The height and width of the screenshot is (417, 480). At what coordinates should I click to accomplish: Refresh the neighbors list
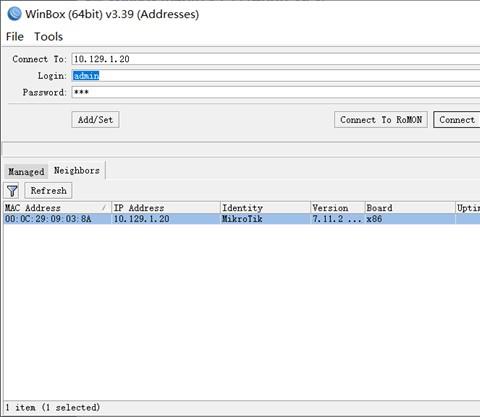click(x=48, y=191)
